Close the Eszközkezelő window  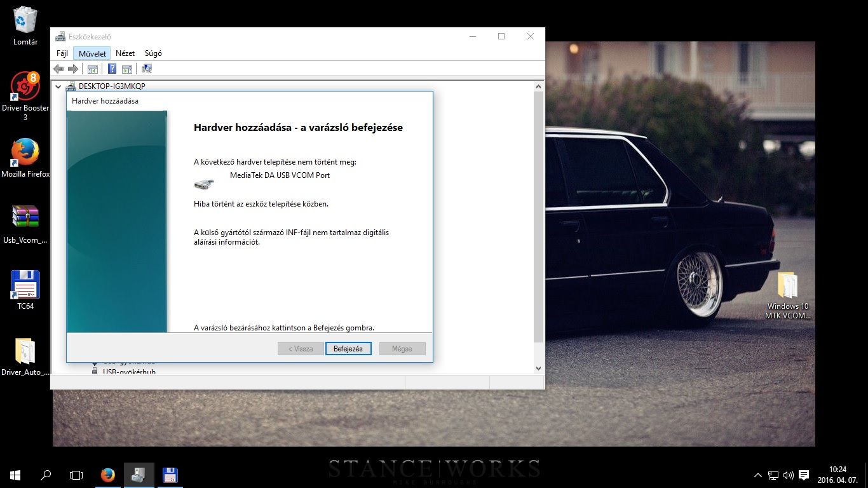point(531,37)
